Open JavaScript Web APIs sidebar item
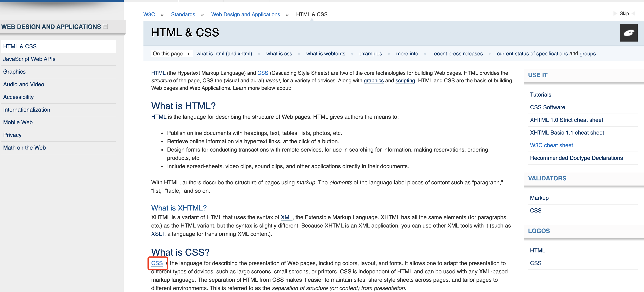644x292 pixels. [x=29, y=59]
